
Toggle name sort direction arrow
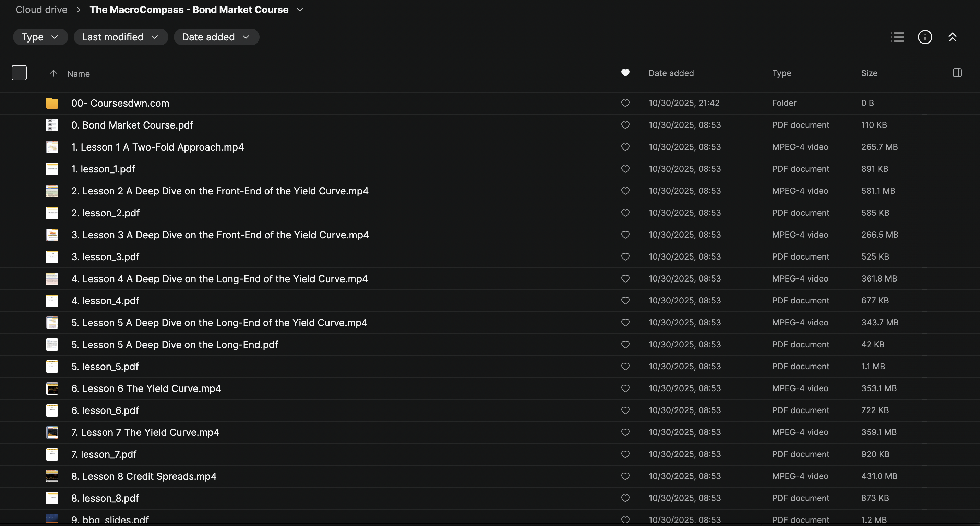53,73
